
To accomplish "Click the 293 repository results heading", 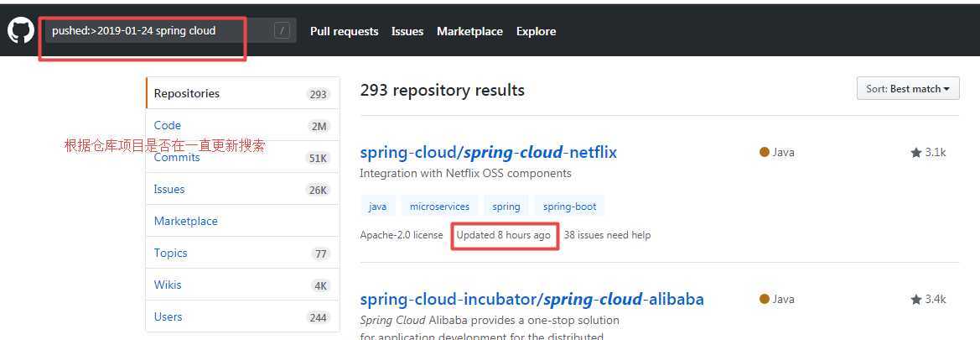I will pyautogui.click(x=443, y=91).
